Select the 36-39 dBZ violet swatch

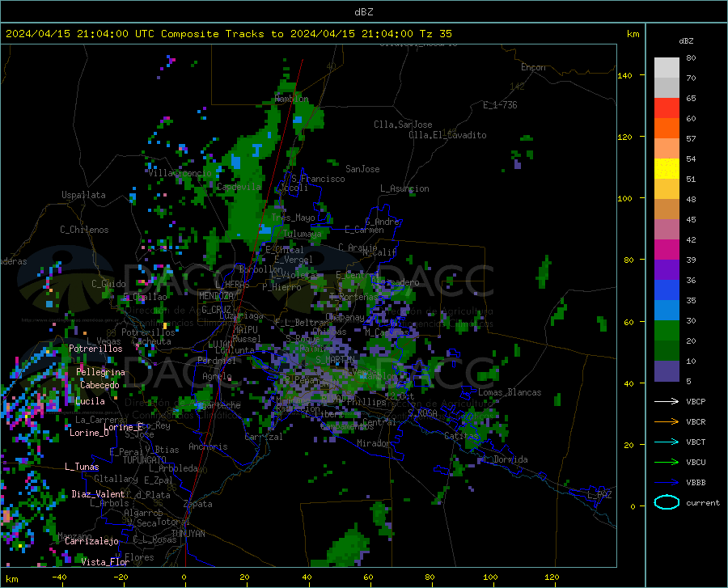(667, 270)
